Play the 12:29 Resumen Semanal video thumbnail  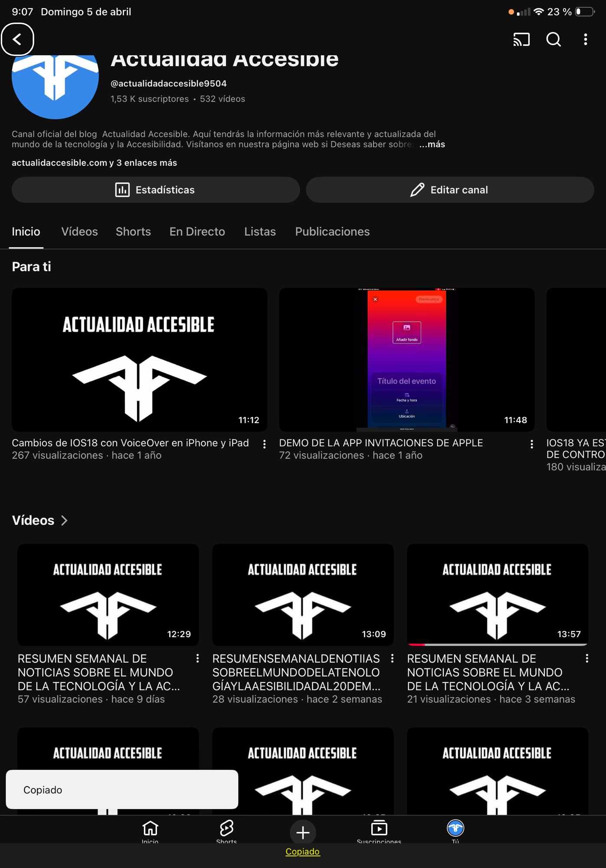tap(108, 595)
